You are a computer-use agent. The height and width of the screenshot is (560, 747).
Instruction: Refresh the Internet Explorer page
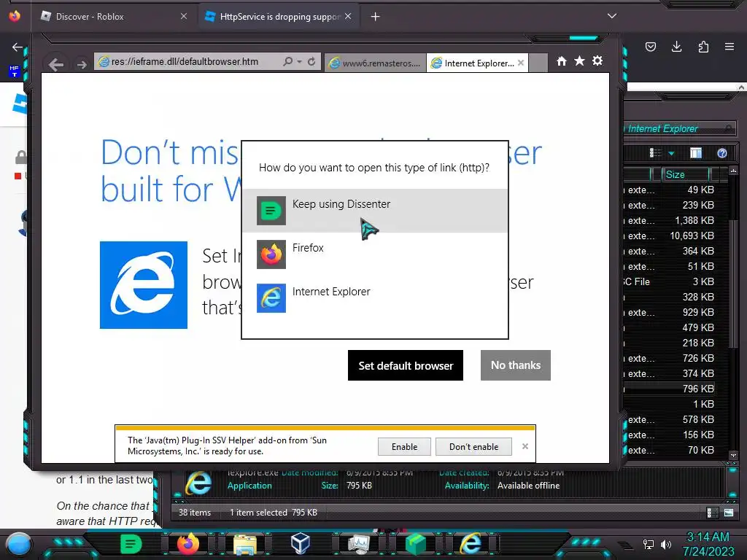coord(311,62)
